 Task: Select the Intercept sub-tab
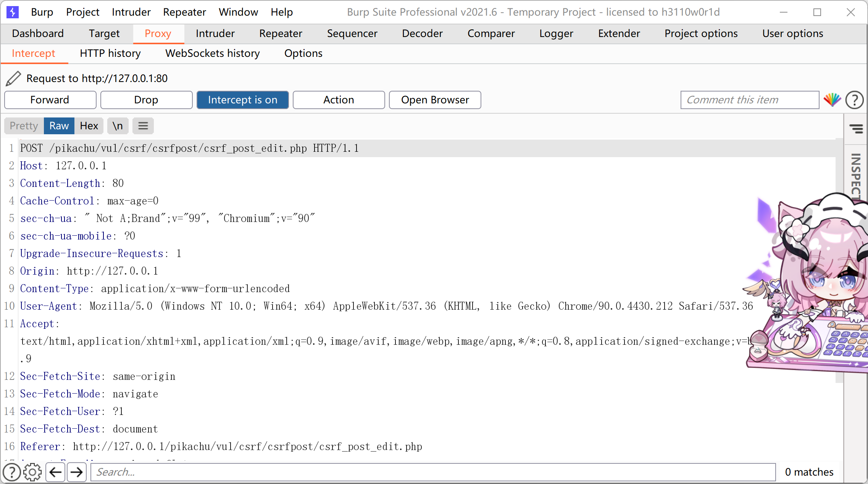click(34, 53)
